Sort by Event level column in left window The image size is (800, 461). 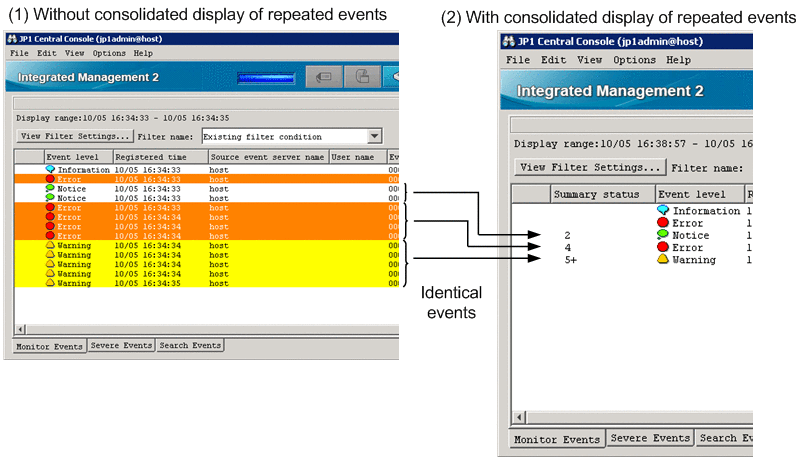[78, 157]
